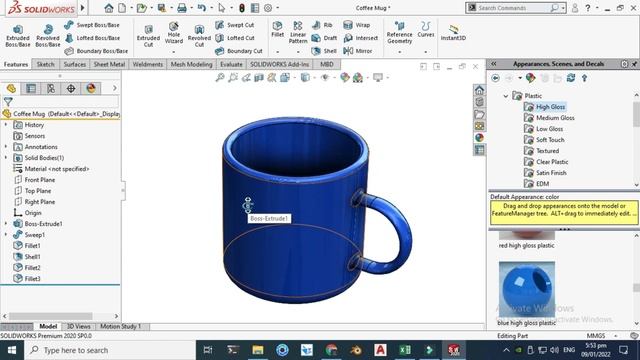Select Satin Finish appearance
The height and width of the screenshot is (360, 640).
pyautogui.click(x=546, y=173)
